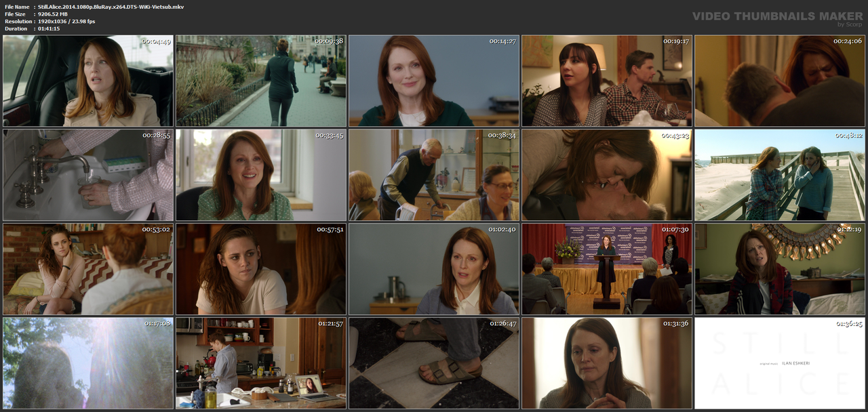Select the 01:17:08 sunlit blurry thumbnail
This screenshot has height=412, width=868.
[x=88, y=363]
